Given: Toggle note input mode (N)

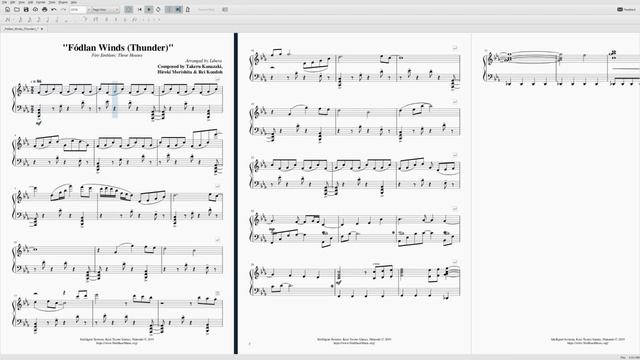Looking at the screenshot, I should (x=7, y=20).
